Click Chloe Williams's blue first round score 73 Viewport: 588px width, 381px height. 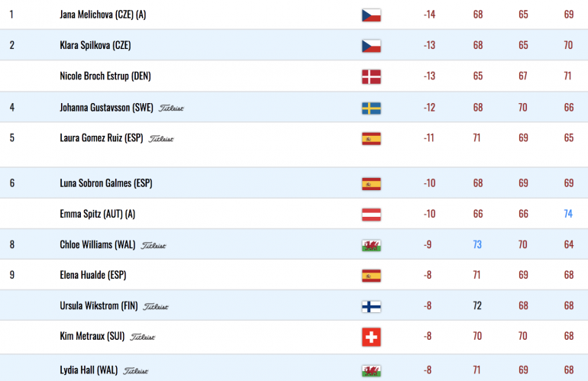pos(477,244)
